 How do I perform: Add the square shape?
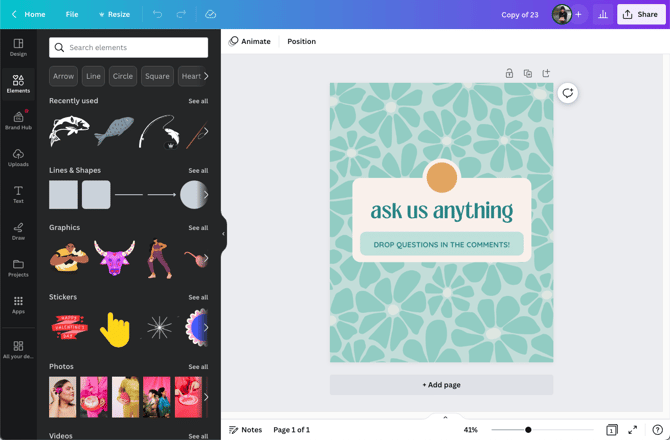point(63,194)
